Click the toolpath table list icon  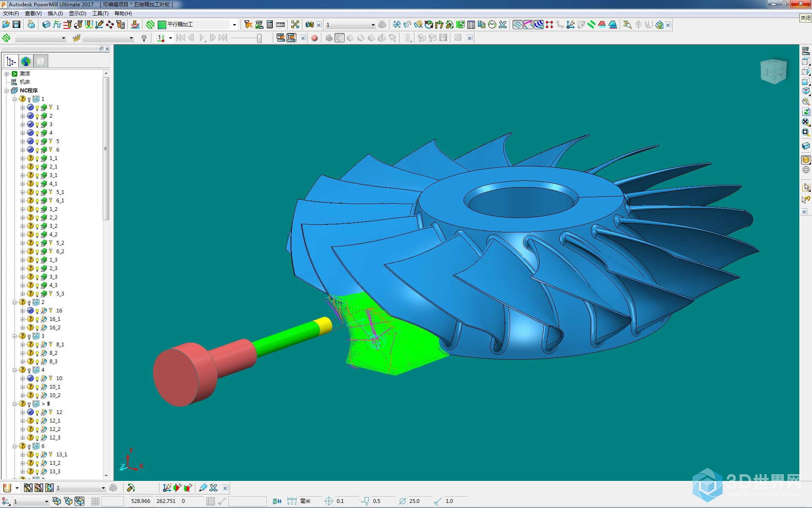point(471,25)
